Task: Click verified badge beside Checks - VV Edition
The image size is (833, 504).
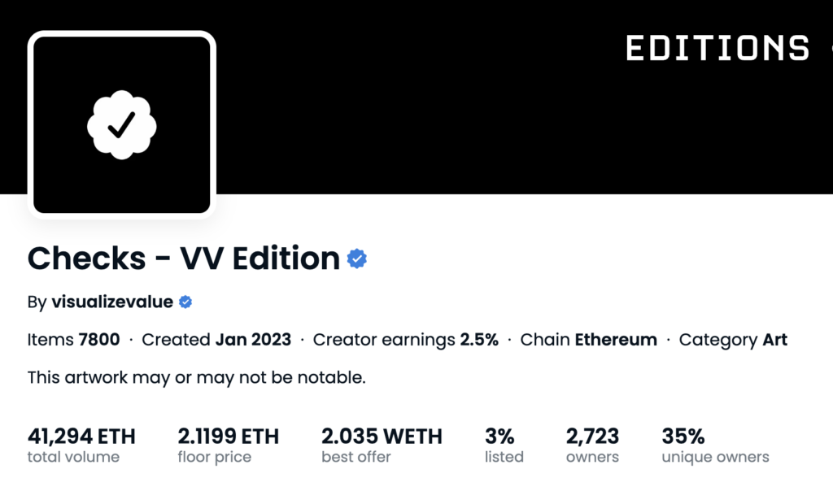Action: [357, 259]
